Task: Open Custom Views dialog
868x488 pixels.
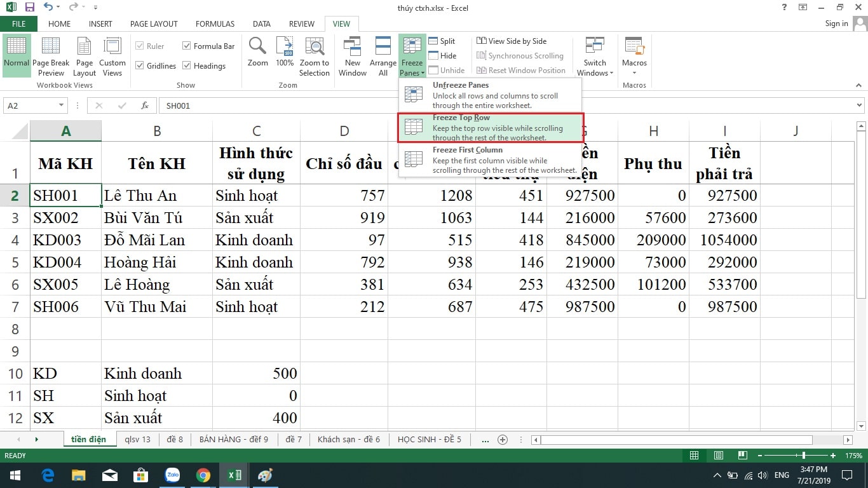Action: coord(112,56)
